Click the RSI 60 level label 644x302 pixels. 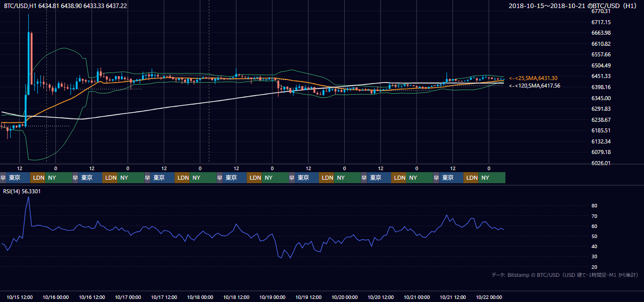coord(595,226)
